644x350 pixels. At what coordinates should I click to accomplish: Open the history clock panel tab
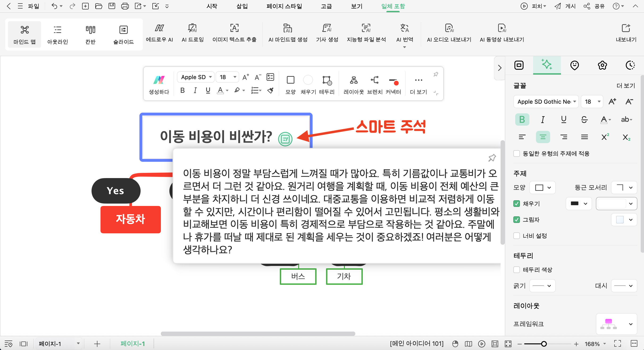[630, 65]
